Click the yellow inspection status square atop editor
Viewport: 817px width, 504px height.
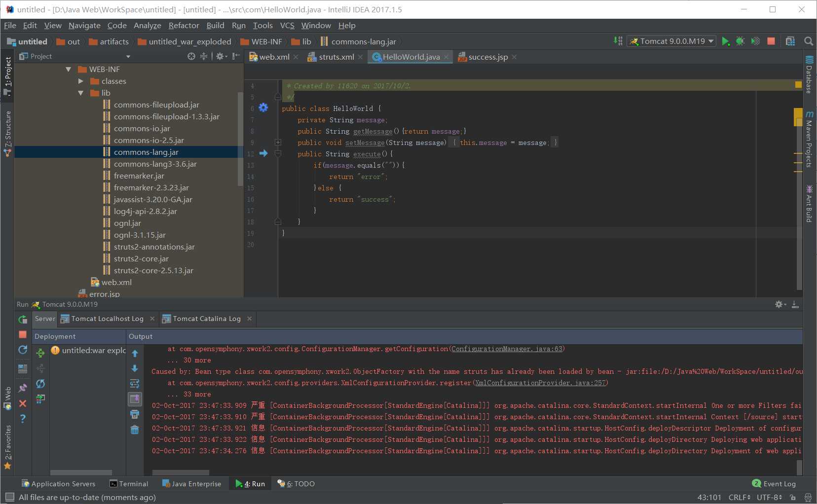[798, 85]
